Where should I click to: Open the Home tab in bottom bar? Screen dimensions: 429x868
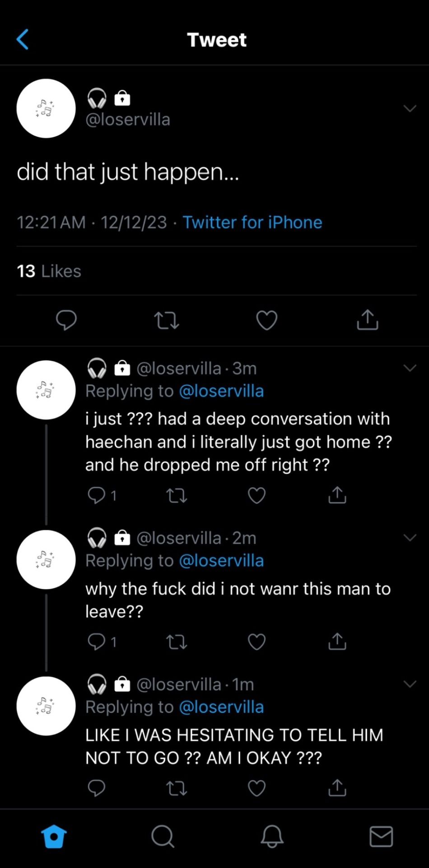click(54, 836)
